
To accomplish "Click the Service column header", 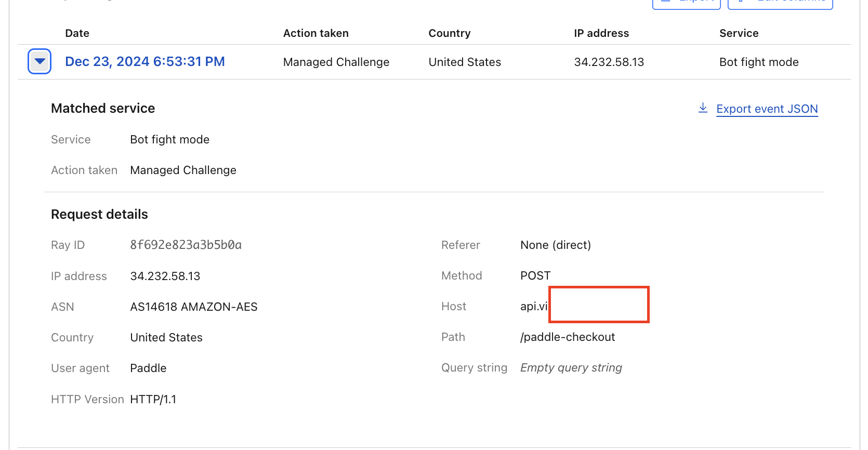I will 738,33.
